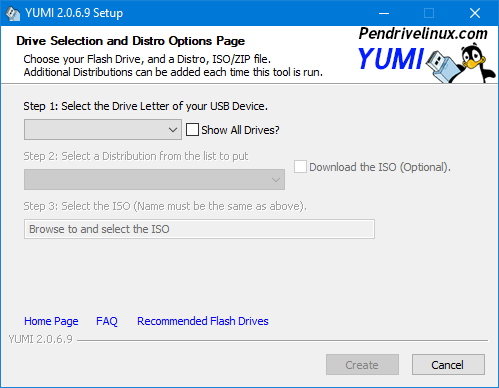Click the YUMI 2.0.6.9 Setup window title
The width and height of the screenshot is (499, 388).
tap(74, 13)
